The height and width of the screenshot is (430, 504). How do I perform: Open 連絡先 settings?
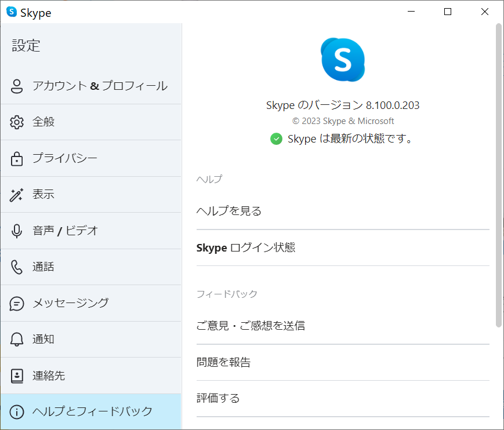(x=91, y=376)
